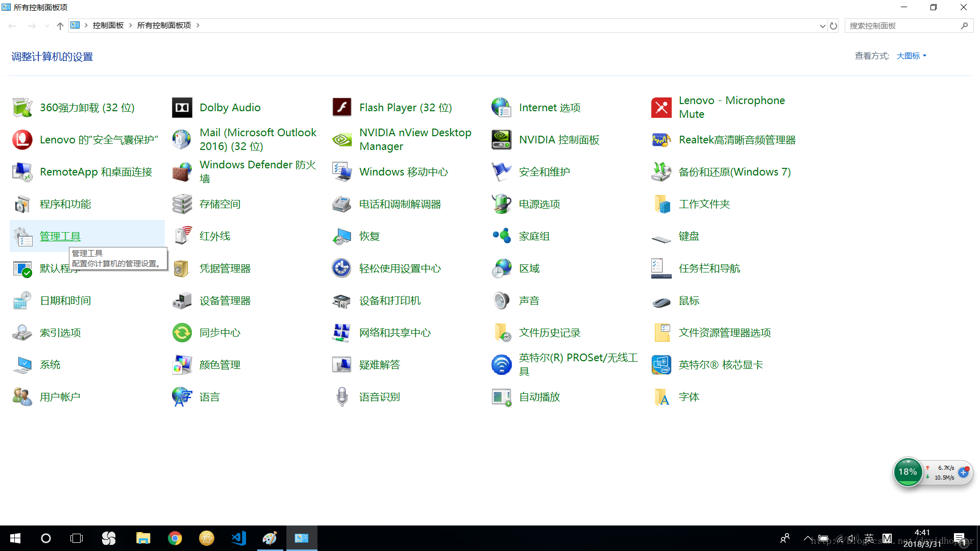The height and width of the screenshot is (551, 980).
Task: Open the 工作文件夹 item
Action: coord(704,204)
